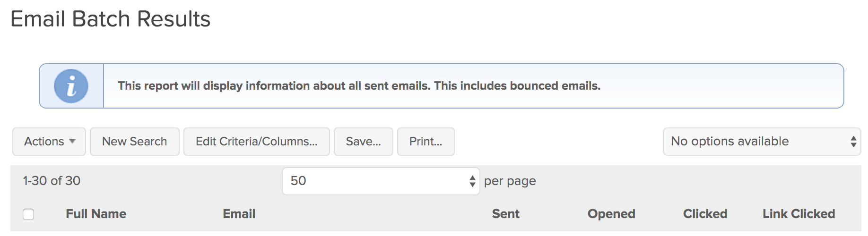Open the Actions dropdown menu
Viewport: 868px width, 236px height.
[x=49, y=142]
